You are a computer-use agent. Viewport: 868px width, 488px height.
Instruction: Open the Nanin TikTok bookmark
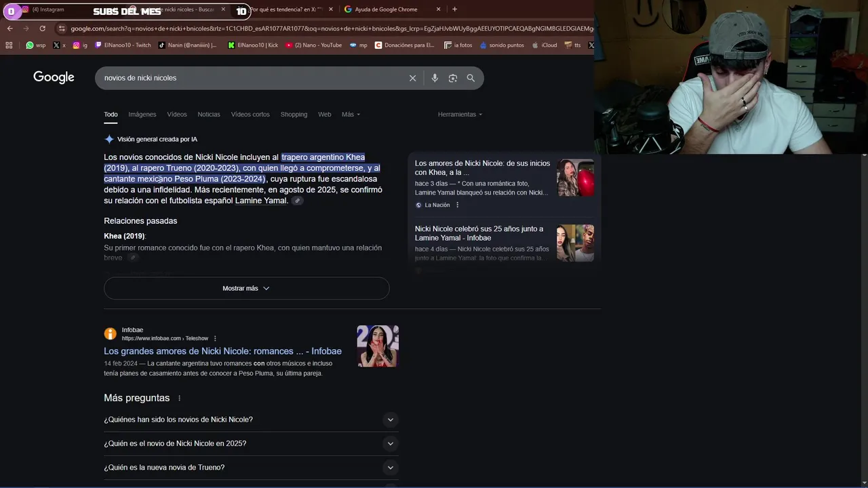[187, 45]
